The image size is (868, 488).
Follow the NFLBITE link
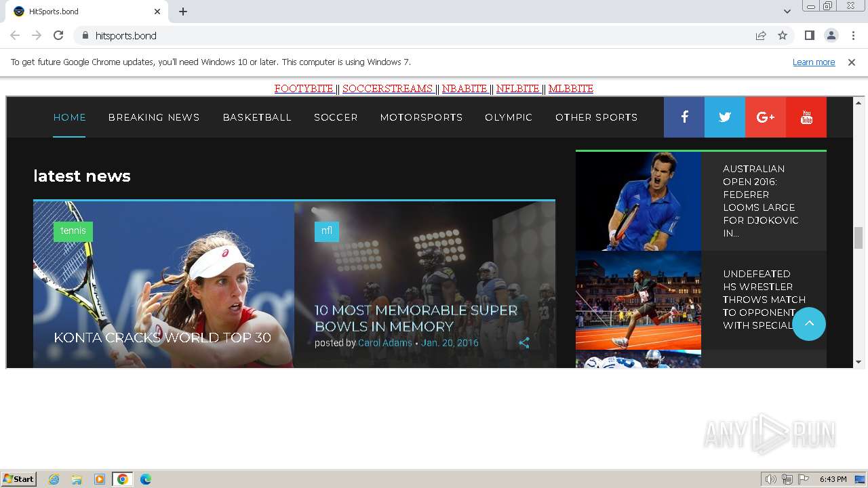[518, 89]
